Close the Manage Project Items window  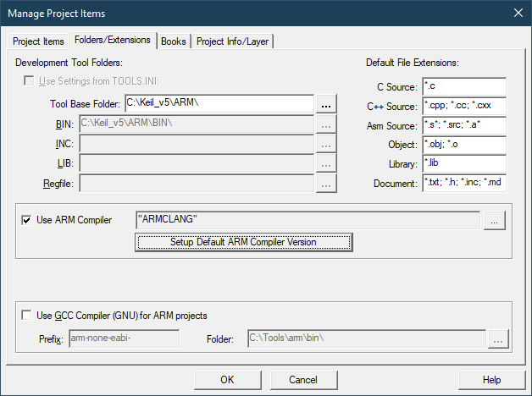[518, 12]
